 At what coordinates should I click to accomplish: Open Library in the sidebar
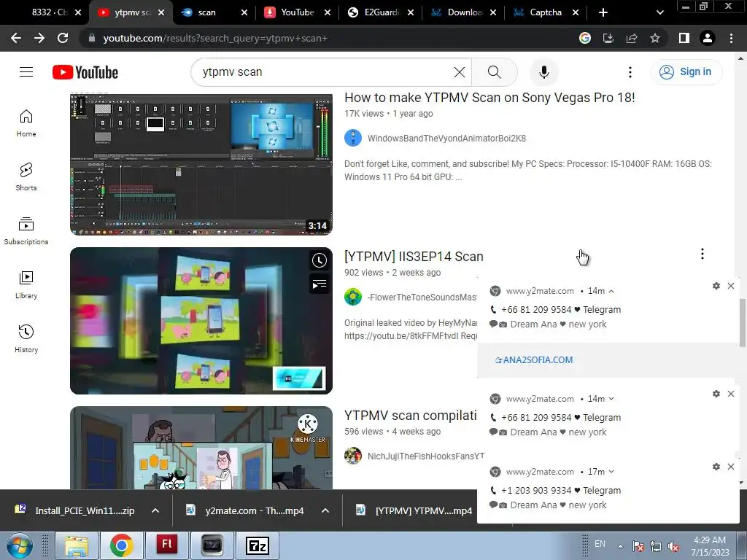click(x=26, y=285)
